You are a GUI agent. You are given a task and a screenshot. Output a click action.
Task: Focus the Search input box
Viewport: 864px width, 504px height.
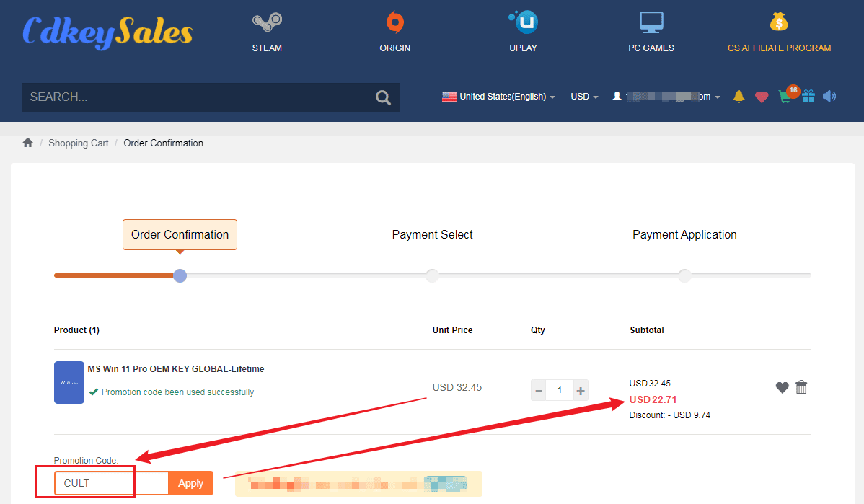coord(195,97)
